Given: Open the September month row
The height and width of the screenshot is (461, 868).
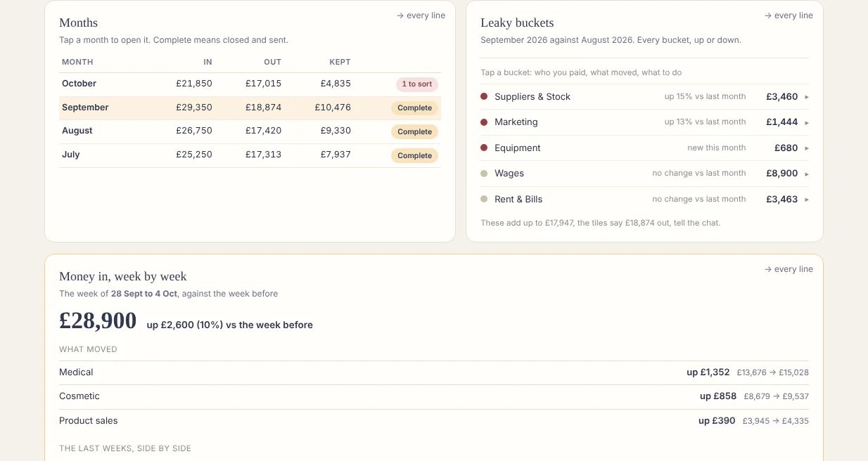Looking at the screenshot, I should pos(250,108).
